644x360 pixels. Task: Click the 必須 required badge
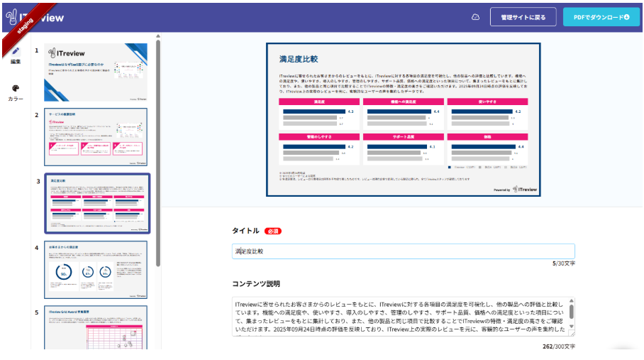point(273,231)
